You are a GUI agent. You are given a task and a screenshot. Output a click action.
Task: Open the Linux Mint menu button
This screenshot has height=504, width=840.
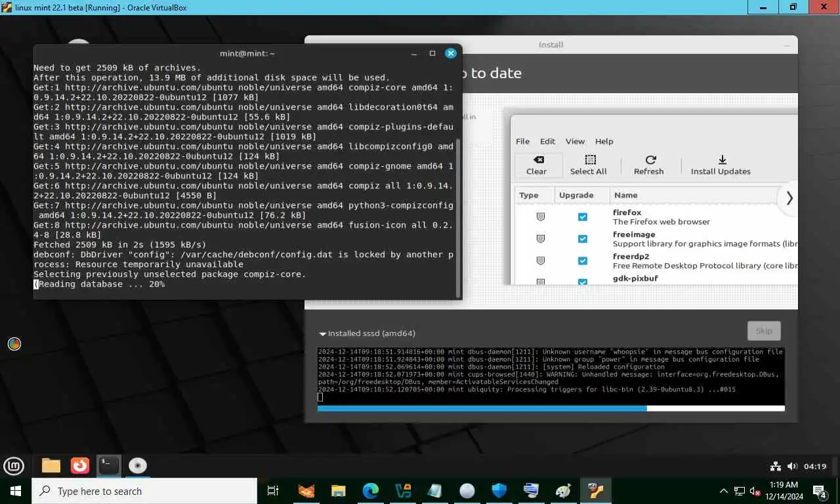pos(14,466)
